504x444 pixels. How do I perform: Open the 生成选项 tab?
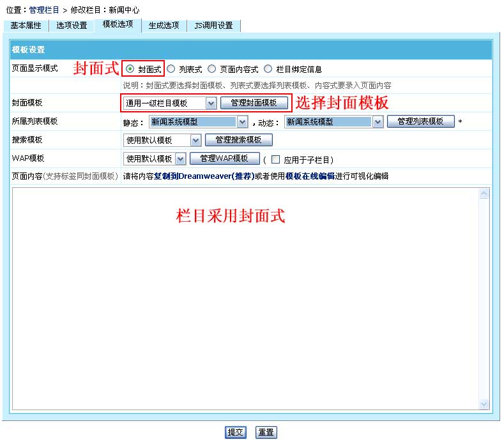coord(164,26)
